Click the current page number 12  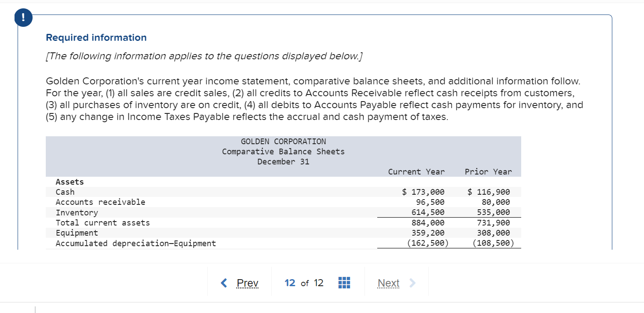tap(290, 283)
